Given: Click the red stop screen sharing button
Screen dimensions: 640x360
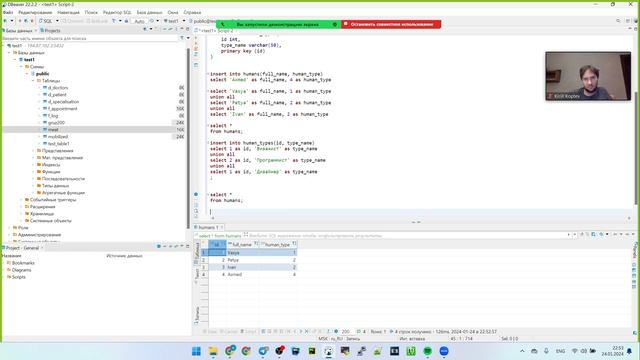Looking at the screenshot, I should [x=391, y=24].
